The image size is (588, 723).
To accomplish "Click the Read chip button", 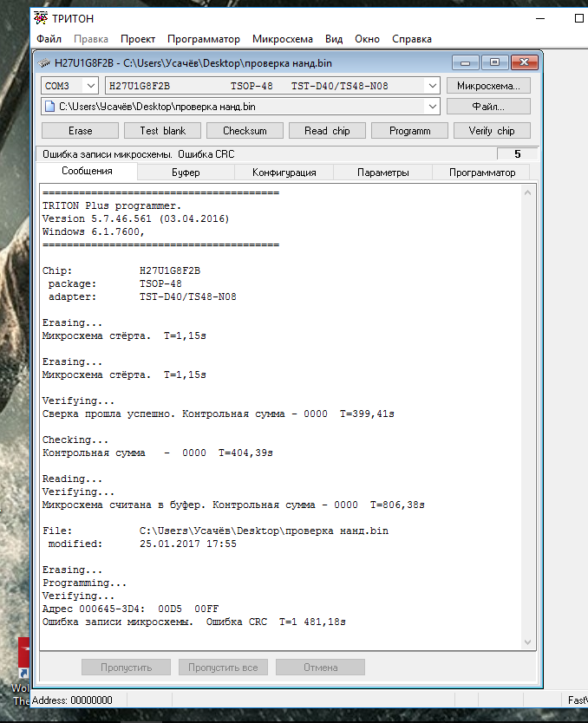I will pos(327,131).
